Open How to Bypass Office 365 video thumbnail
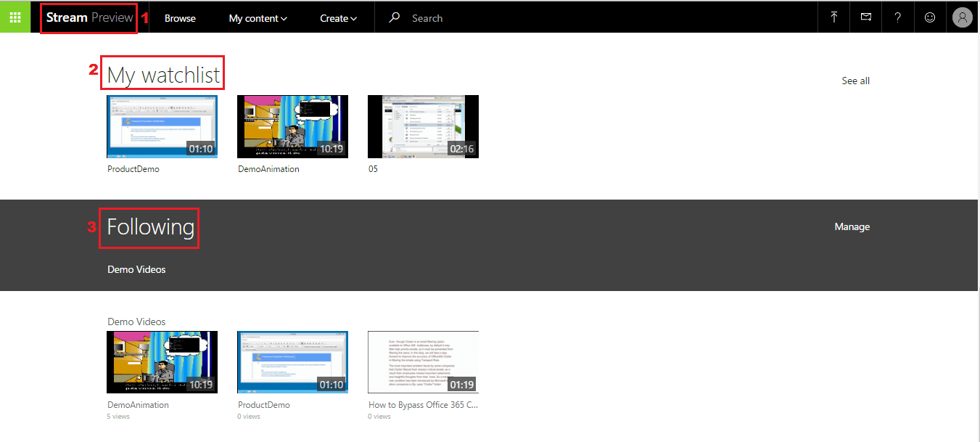980x442 pixels. click(423, 362)
